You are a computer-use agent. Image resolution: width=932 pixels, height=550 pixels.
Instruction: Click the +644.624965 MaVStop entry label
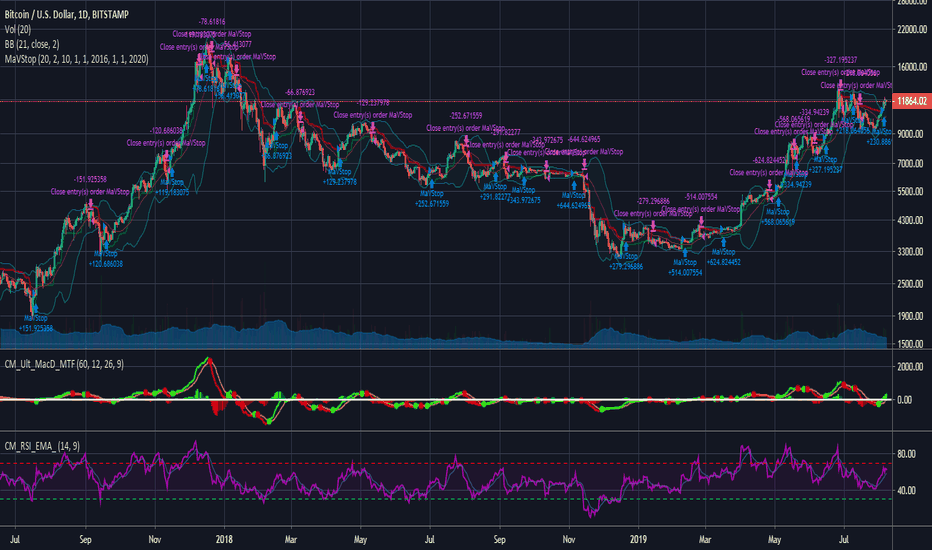point(574,205)
